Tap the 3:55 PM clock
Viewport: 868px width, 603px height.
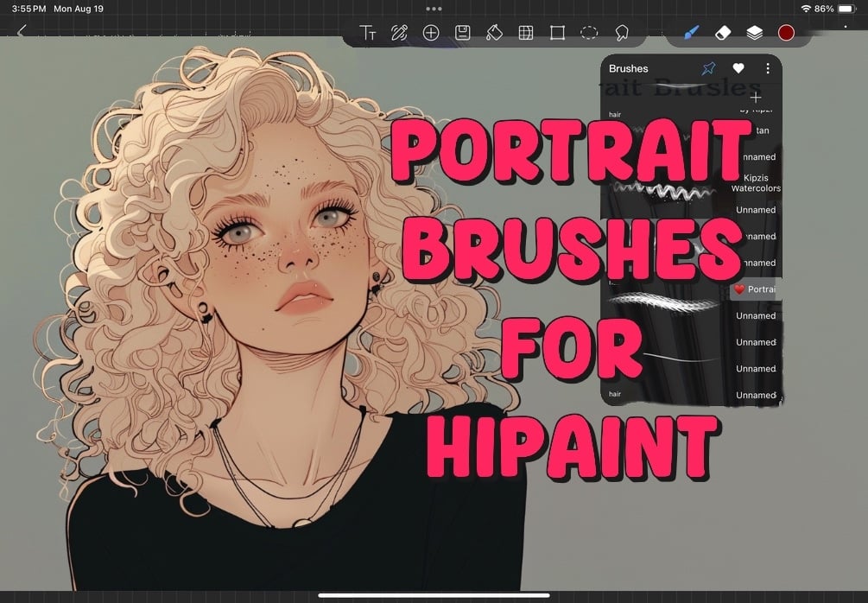click(x=29, y=9)
